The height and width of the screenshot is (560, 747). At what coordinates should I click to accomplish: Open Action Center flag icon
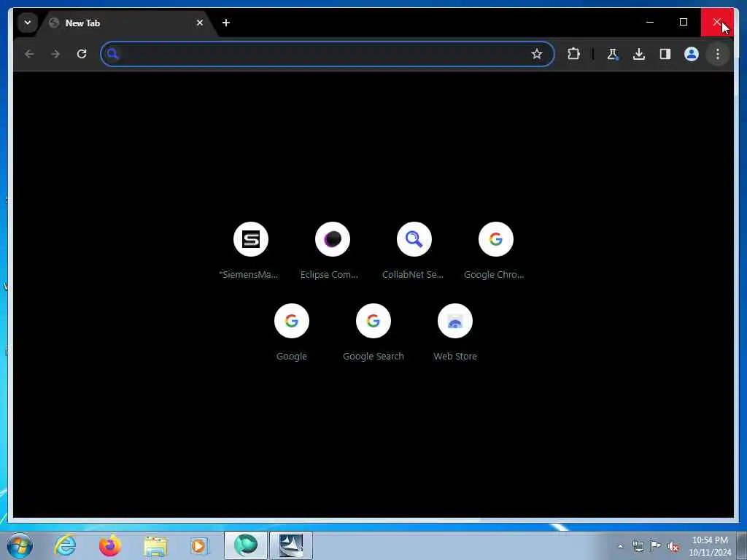pyautogui.click(x=656, y=546)
